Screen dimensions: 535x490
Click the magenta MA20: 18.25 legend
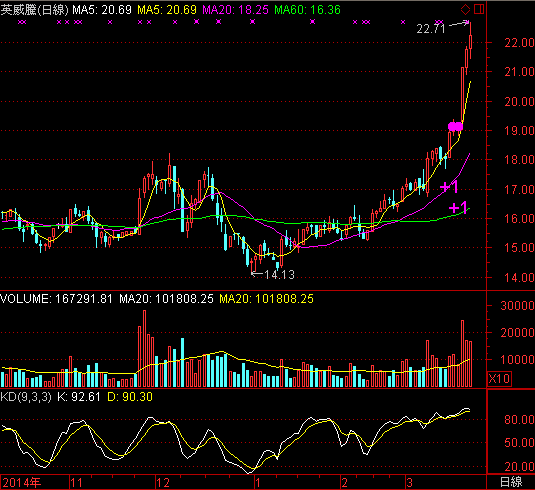coord(235,10)
